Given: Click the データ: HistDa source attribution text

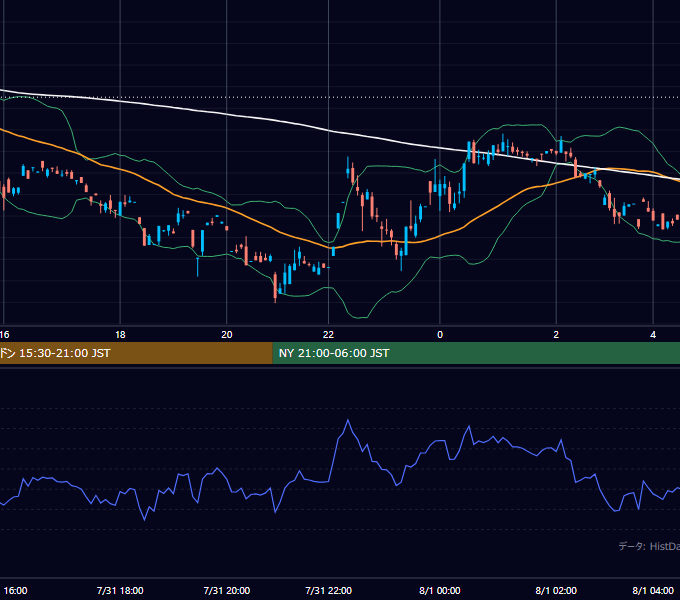Looking at the screenshot, I should pos(649,546).
